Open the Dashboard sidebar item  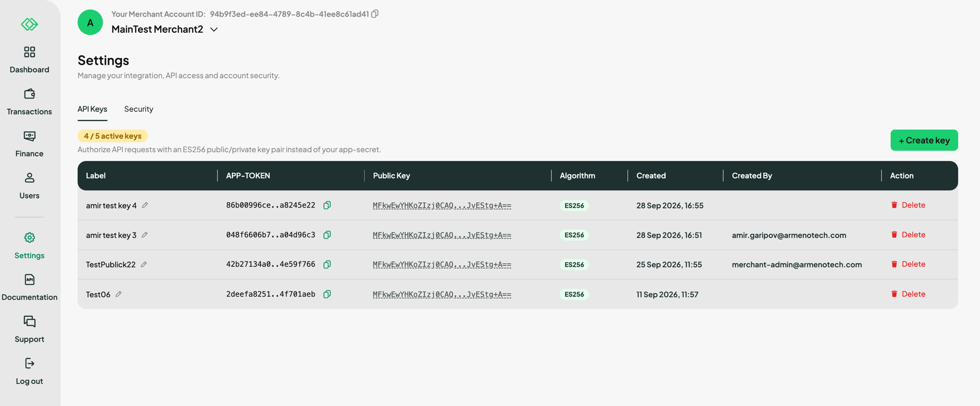29,60
